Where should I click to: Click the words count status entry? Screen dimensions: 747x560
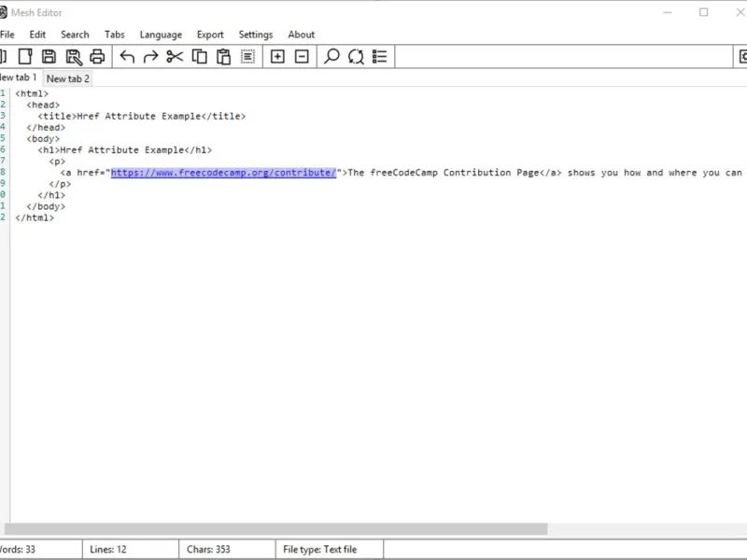(18, 549)
